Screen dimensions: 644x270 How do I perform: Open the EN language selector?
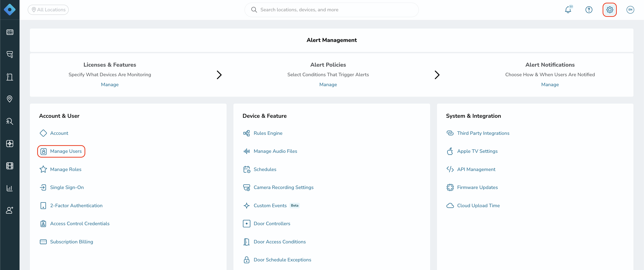click(x=630, y=10)
